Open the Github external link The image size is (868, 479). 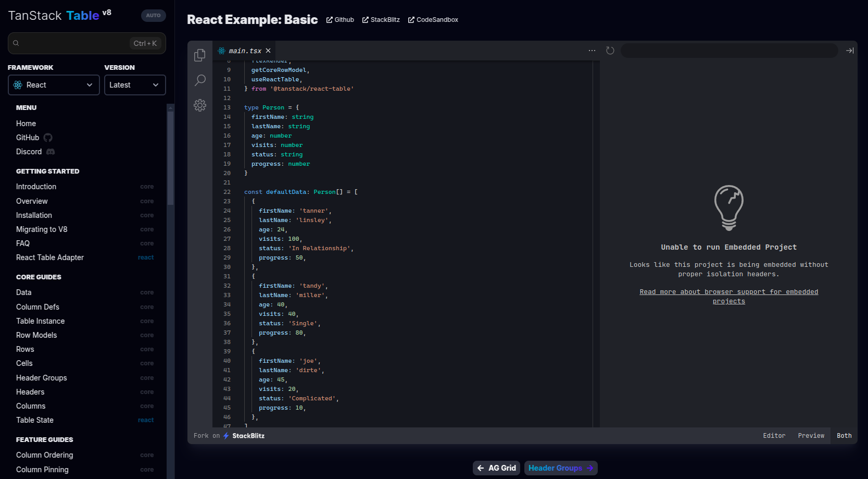pyautogui.click(x=340, y=20)
